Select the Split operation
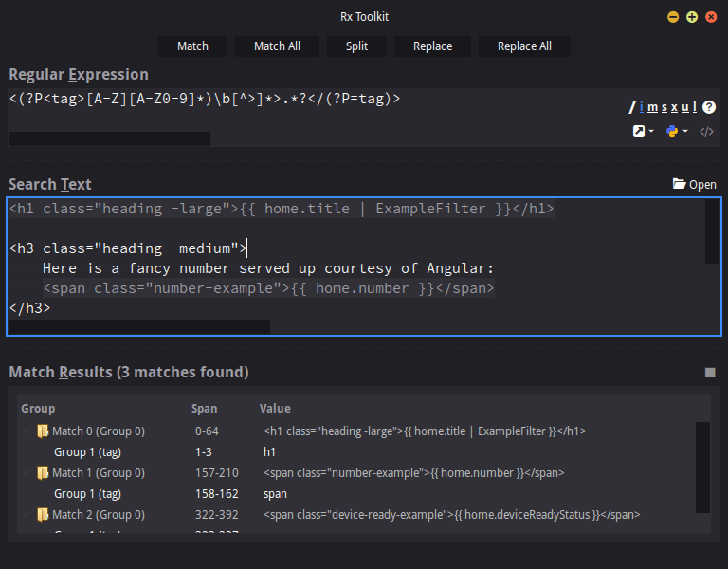 (x=356, y=46)
